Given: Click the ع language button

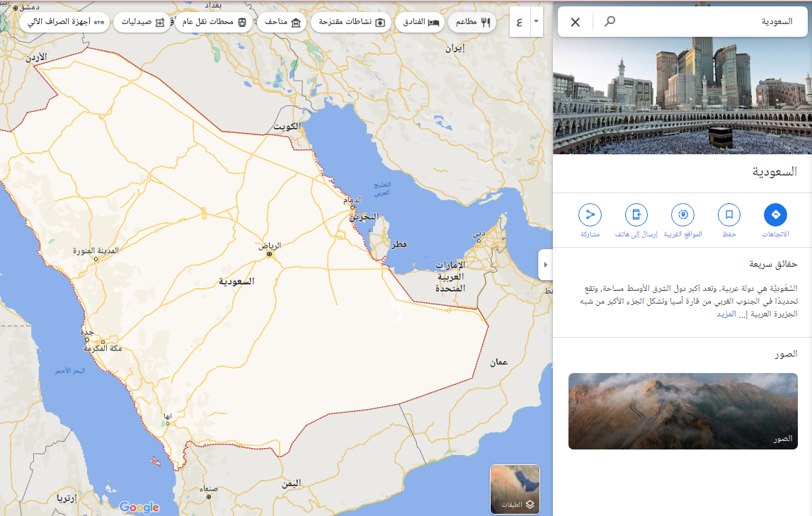Looking at the screenshot, I should pos(520,22).
